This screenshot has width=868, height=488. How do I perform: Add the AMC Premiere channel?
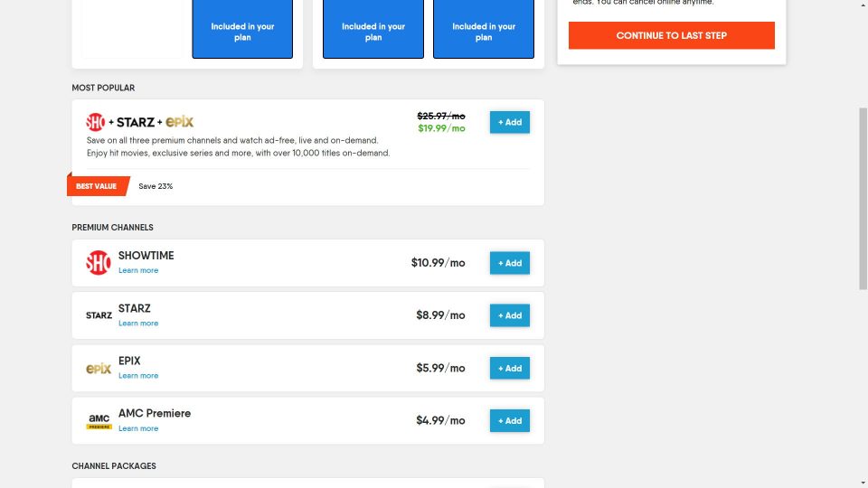coord(510,420)
